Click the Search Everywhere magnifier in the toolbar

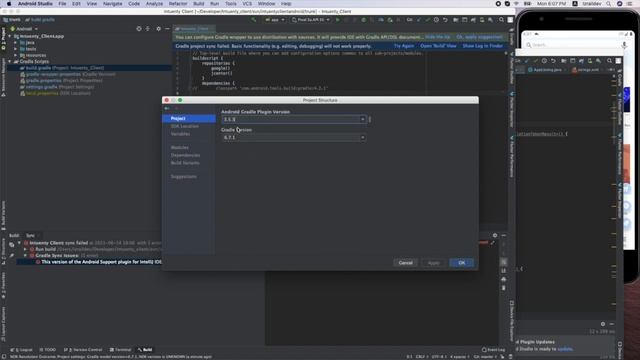click(502, 20)
